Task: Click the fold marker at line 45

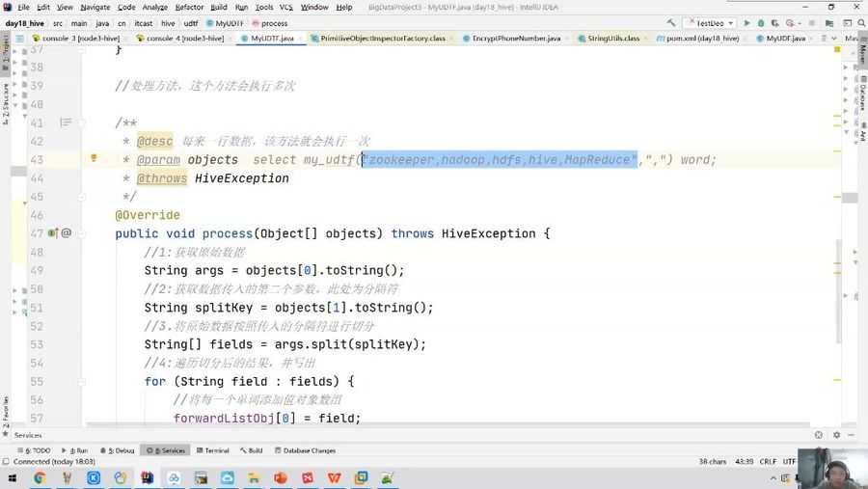Action: point(81,197)
